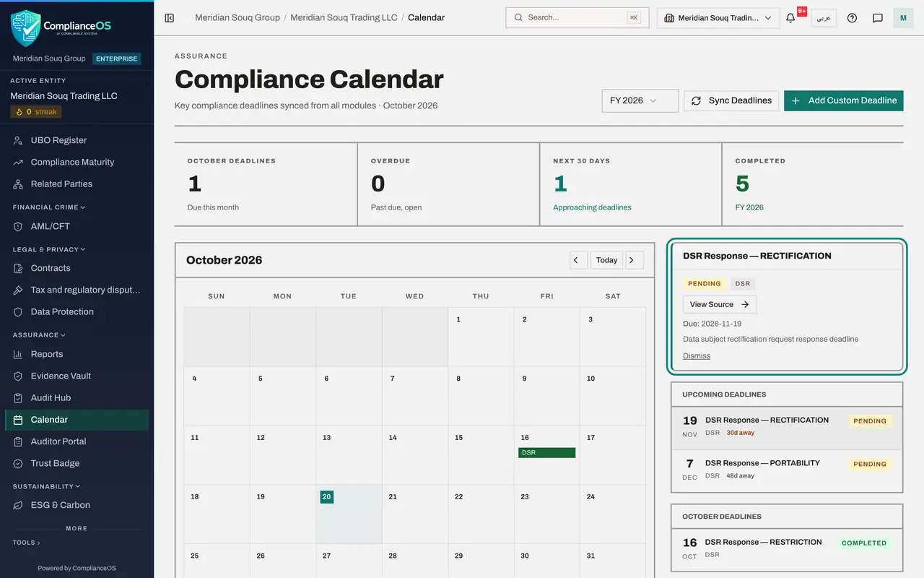
Task: Open the AML/CFT module
Action: pos(77,226)
